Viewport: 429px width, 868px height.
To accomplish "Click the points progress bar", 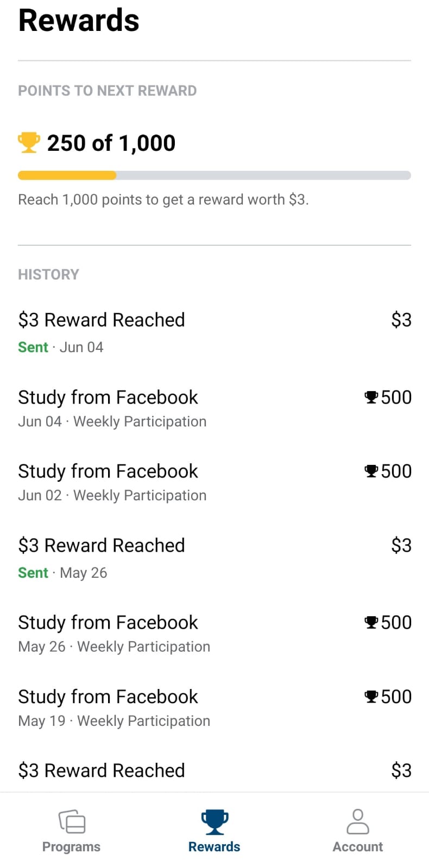I will [214, 175].
